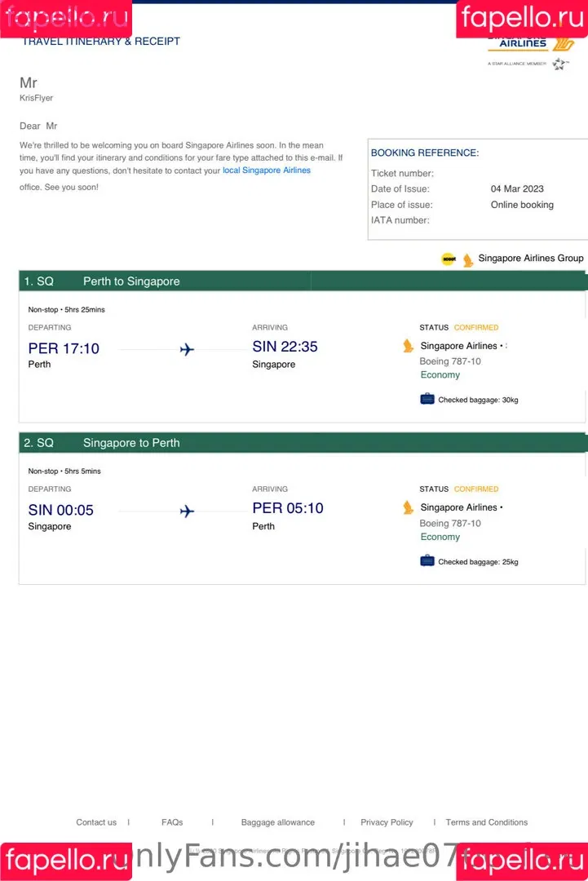Click the Scoot yellow logo icon
Viewport: 588px width, 881px height.
point(449,259)
